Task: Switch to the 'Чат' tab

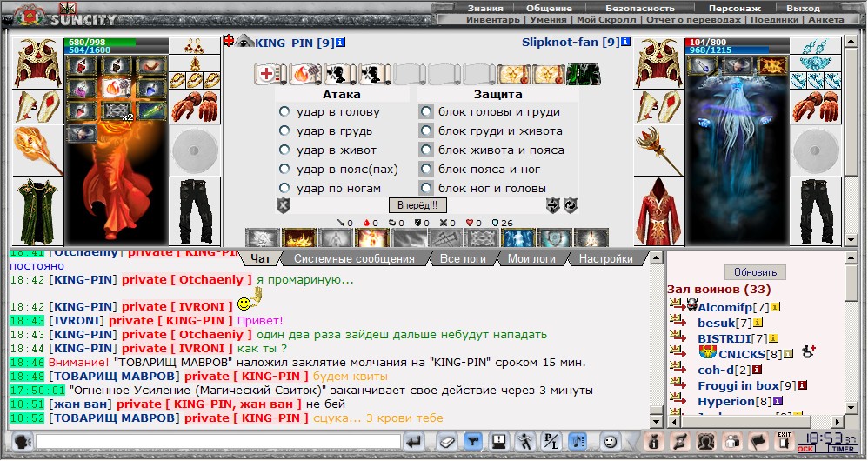Action: pyautogui.click(x=260, y=258)
